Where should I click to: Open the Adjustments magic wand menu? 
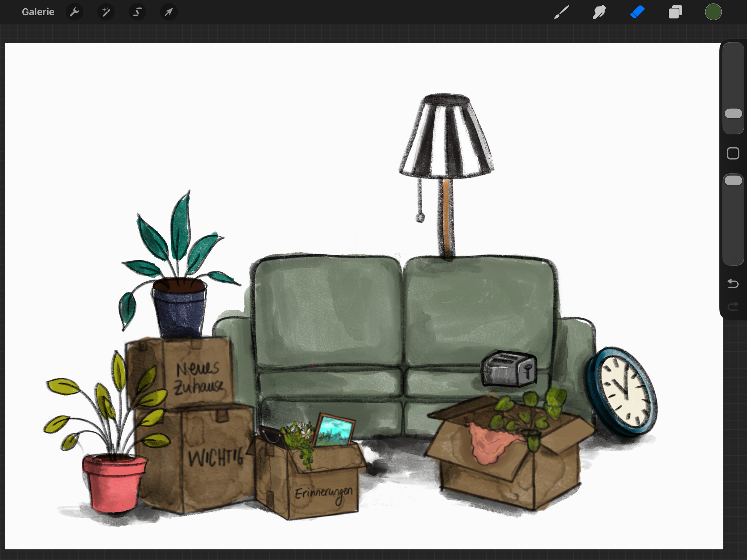(x=106, y=12)
